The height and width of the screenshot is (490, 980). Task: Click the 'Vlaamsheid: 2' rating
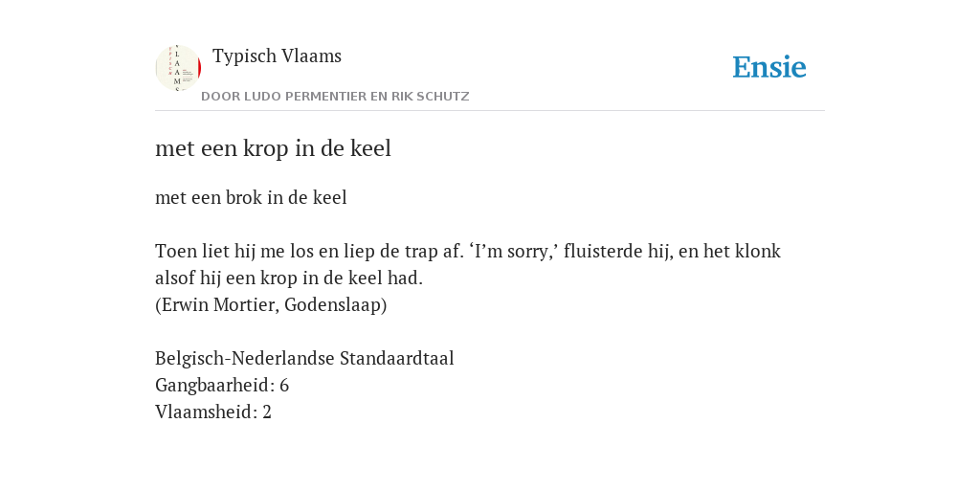(213, 412)
